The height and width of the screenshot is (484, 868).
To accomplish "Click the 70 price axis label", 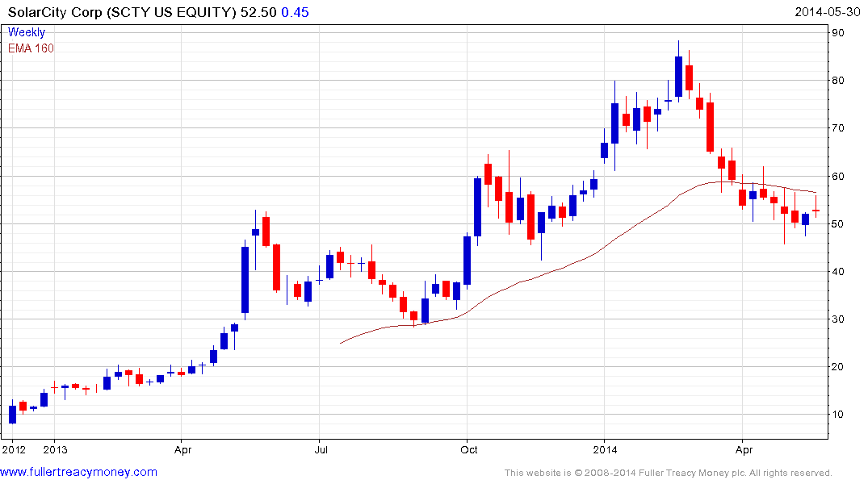I will coord(838,127).
